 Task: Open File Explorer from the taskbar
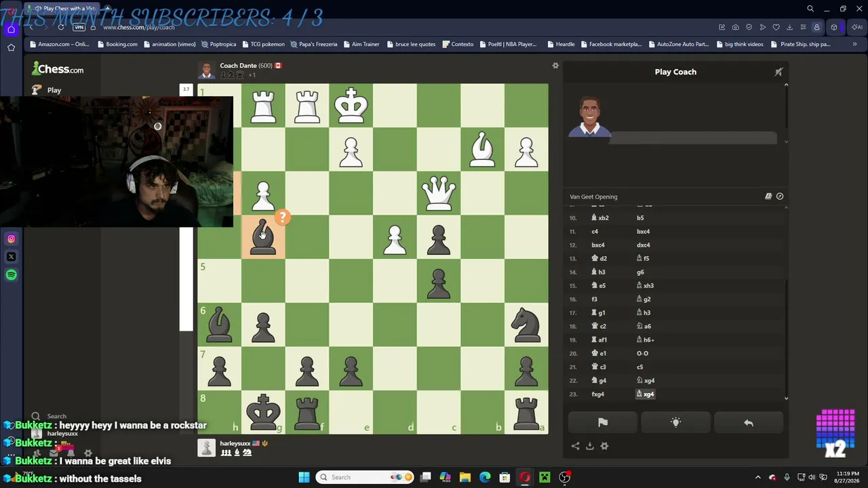pyautogui.click(x=465, y=477)
